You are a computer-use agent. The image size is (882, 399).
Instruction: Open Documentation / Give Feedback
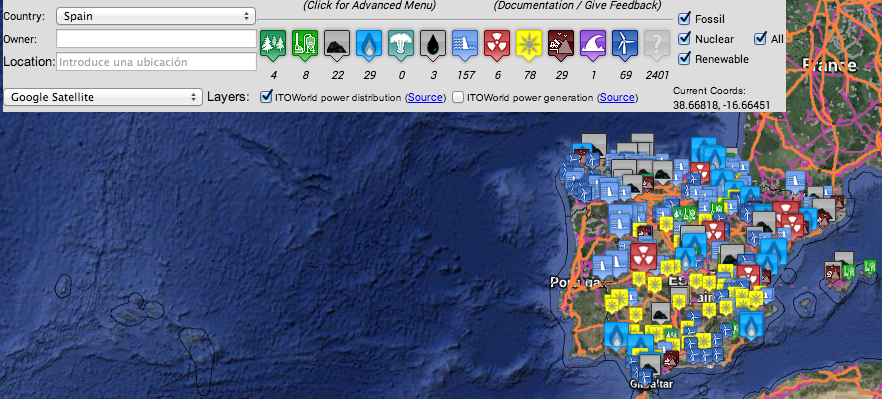[x=578, y=5]
